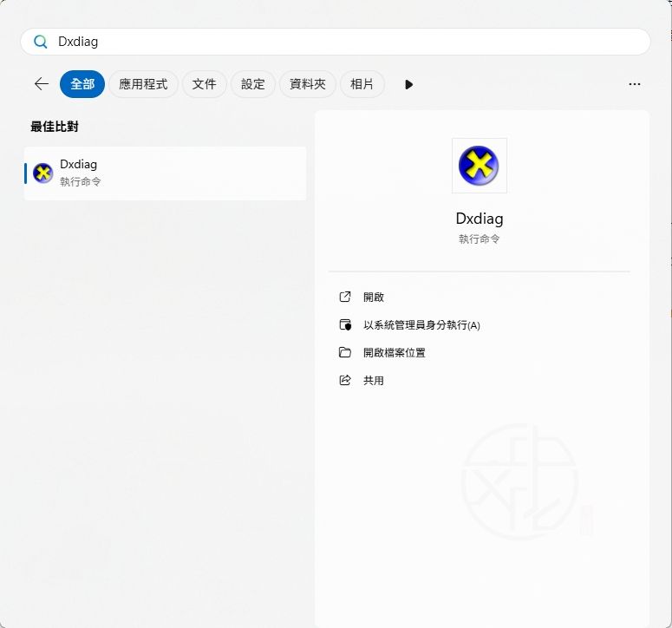Choose 共用 to share
Image resolution: width=672 pixels, height=628 pixels.
click(x=374, y=380)
